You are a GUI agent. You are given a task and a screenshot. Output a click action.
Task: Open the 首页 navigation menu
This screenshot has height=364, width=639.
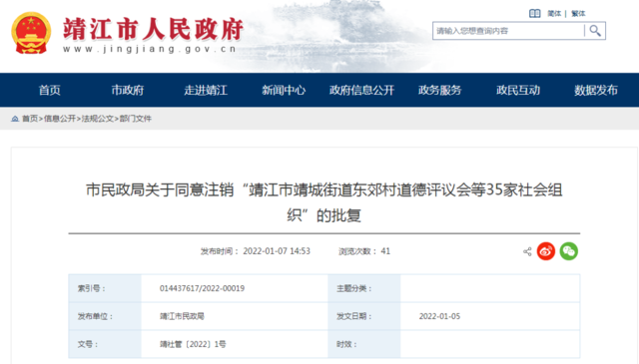pyautogui.click(x=49, y=90)
